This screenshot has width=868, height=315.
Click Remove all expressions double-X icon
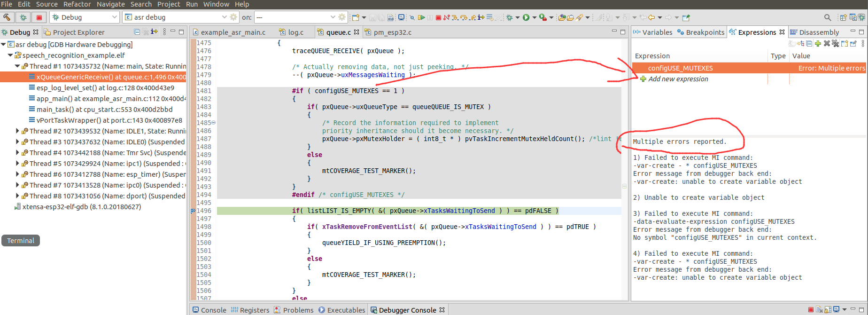(x=835, y=44)
